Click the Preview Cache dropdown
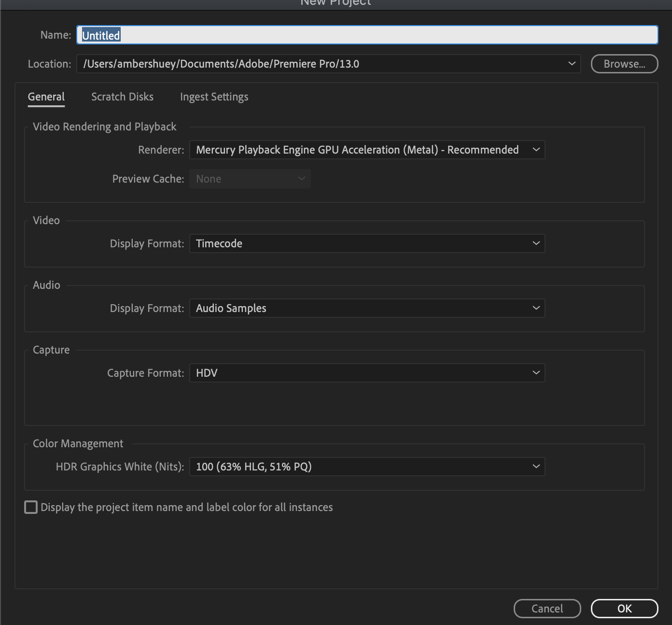The width and height of the screenshot is (672, 625). [x=250, y=179]
